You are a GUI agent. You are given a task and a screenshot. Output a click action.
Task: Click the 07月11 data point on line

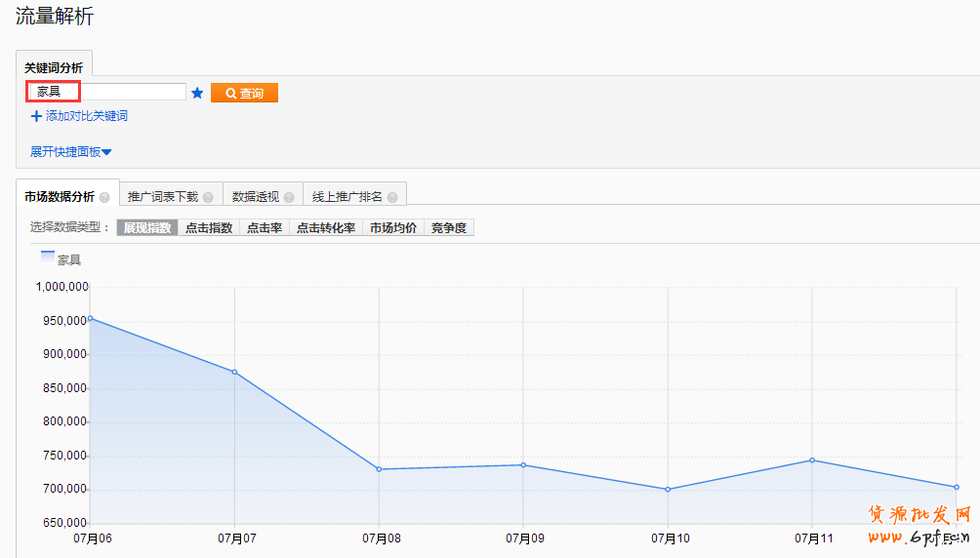click(x=812, y=460)
